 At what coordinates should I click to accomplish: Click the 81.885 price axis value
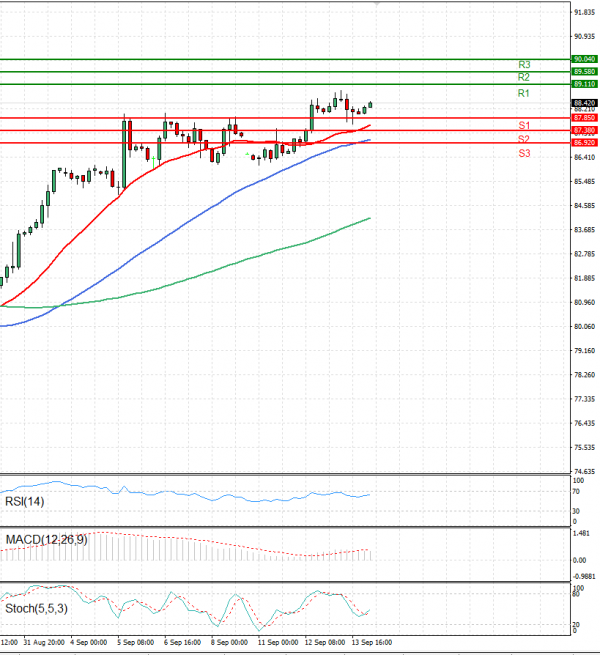[585, 278]
